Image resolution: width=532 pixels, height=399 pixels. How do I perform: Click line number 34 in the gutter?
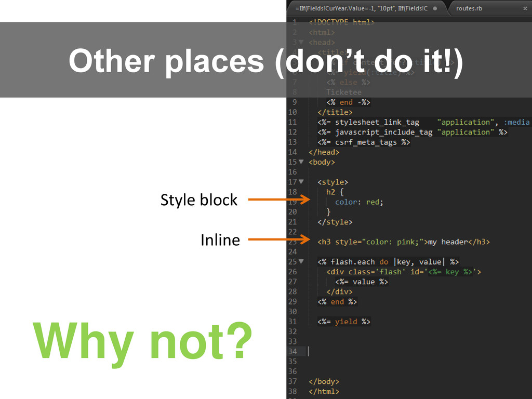(292, 352)
